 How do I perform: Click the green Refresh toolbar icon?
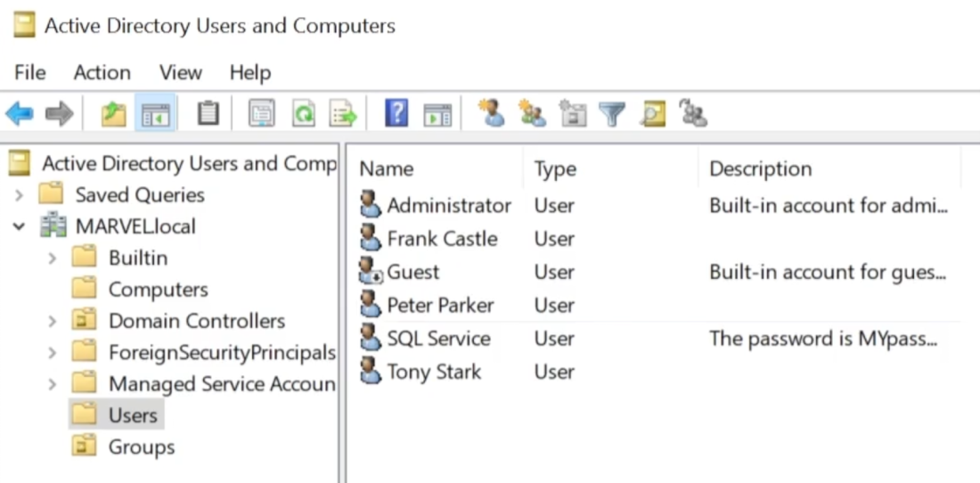[304, 114]
